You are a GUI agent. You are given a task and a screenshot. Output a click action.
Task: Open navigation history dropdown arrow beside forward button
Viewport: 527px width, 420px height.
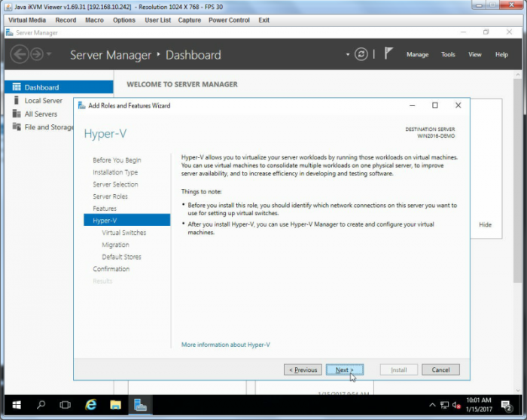tap(49, 54)
